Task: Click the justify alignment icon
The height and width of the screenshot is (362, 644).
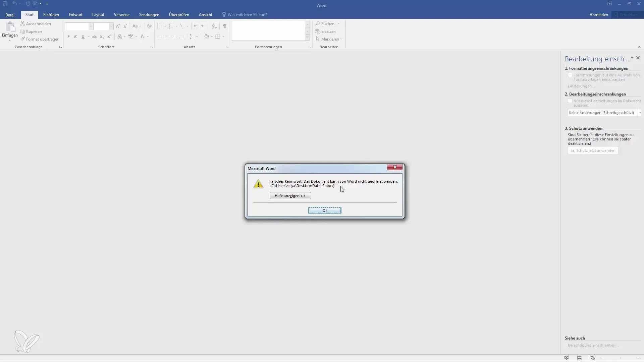Action: click(182, 37)
